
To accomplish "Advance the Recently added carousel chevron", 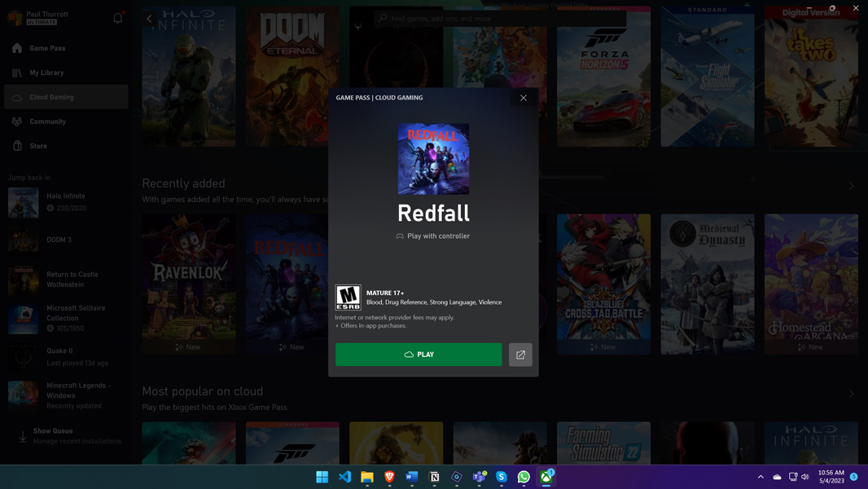I will pyautogui.click(x=852, y=187).
